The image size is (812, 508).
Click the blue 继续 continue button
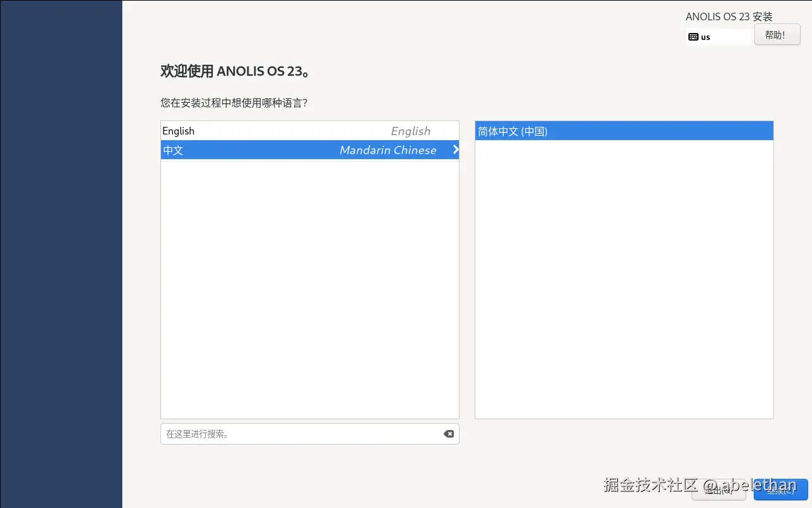(781, 489)
